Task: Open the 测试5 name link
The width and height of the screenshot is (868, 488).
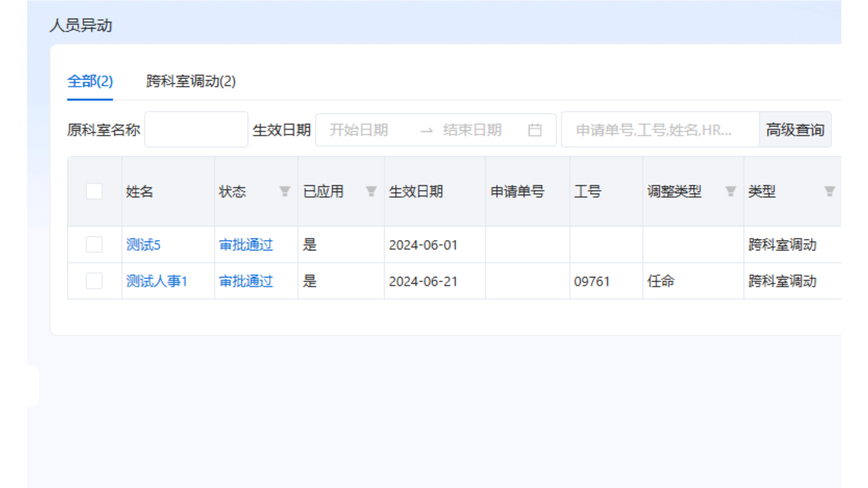Action: coord(143,245)
